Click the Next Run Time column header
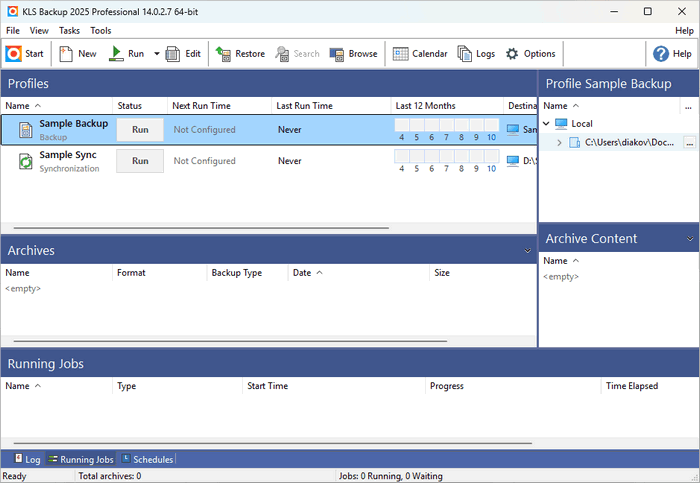Viewport: 700px width, 483px height. tap(219, 106)
